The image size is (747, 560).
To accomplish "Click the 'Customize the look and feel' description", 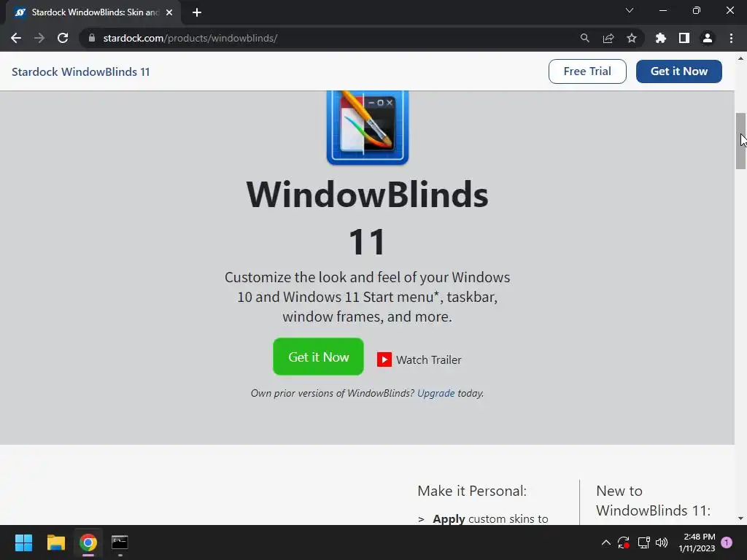I will [x=368, y=297].
